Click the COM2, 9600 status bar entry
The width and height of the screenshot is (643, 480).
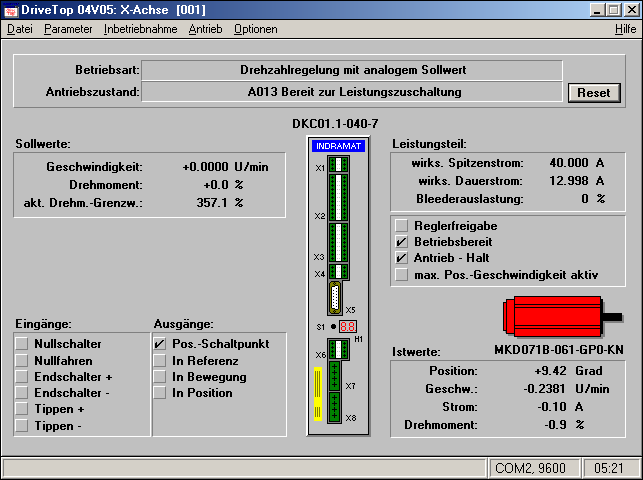(x=533, y=468)
